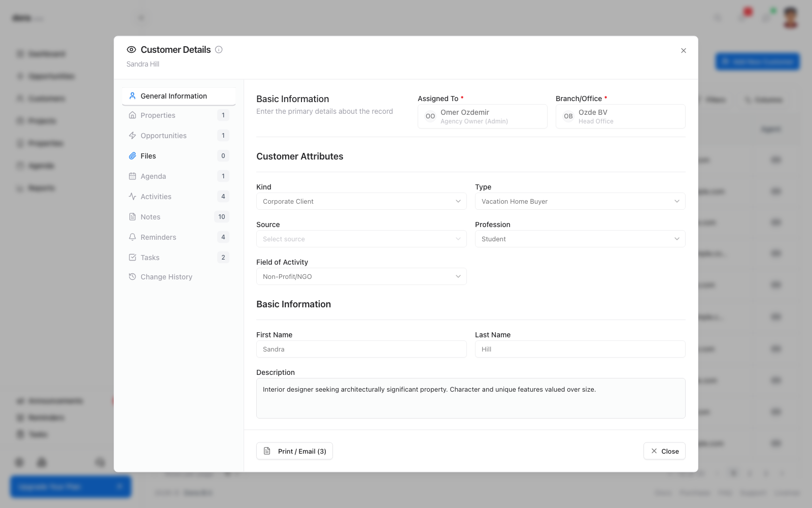Open the Source dropdown

point(361,239)
